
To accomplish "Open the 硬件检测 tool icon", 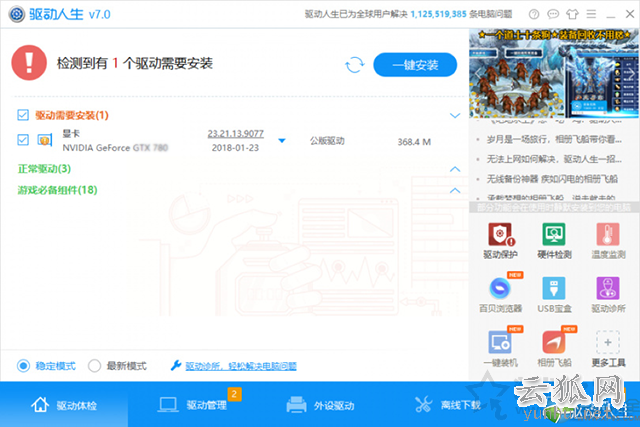I will pos(554,234).
